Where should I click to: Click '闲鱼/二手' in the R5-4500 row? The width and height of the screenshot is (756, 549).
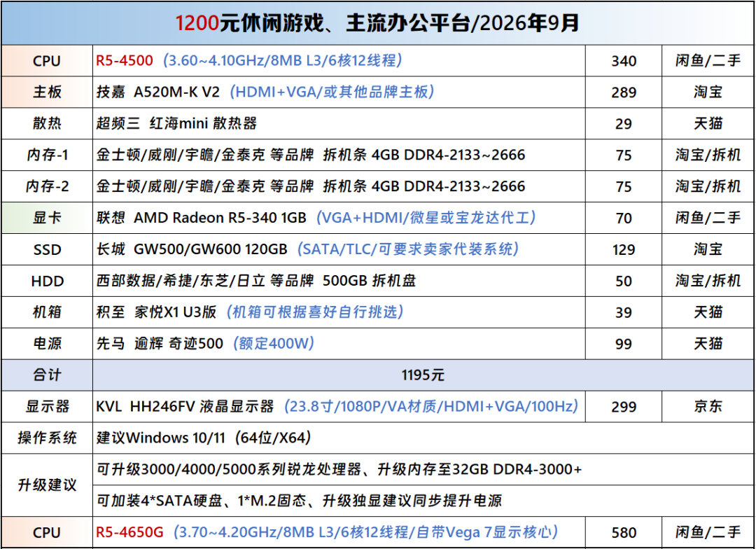pos(708,61)
